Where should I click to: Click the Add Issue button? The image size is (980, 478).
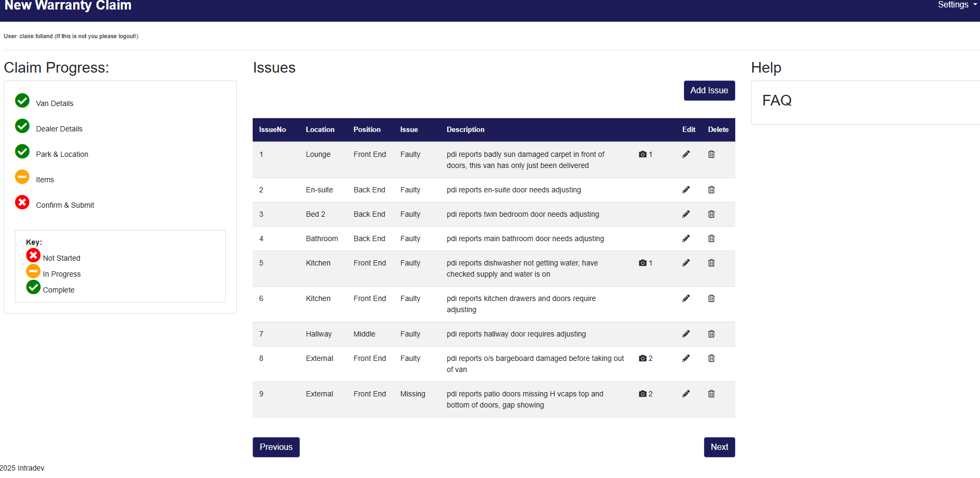coord(709,91)
